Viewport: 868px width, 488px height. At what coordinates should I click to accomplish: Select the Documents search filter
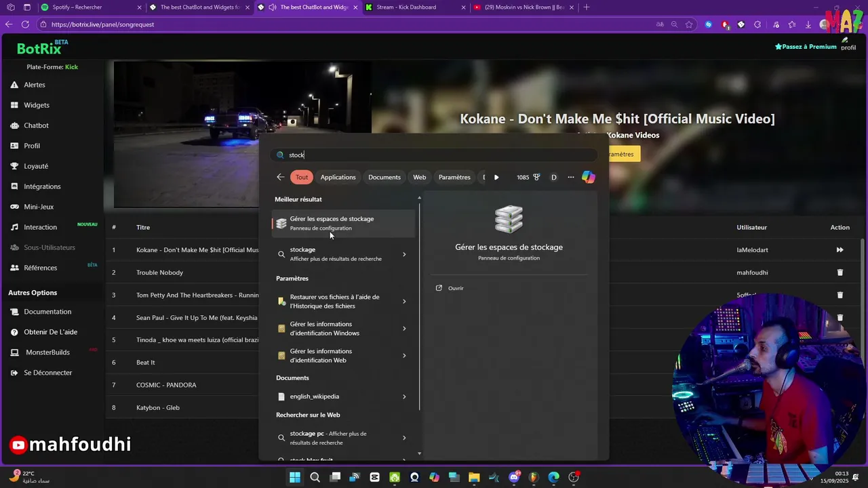coord(384,177)
